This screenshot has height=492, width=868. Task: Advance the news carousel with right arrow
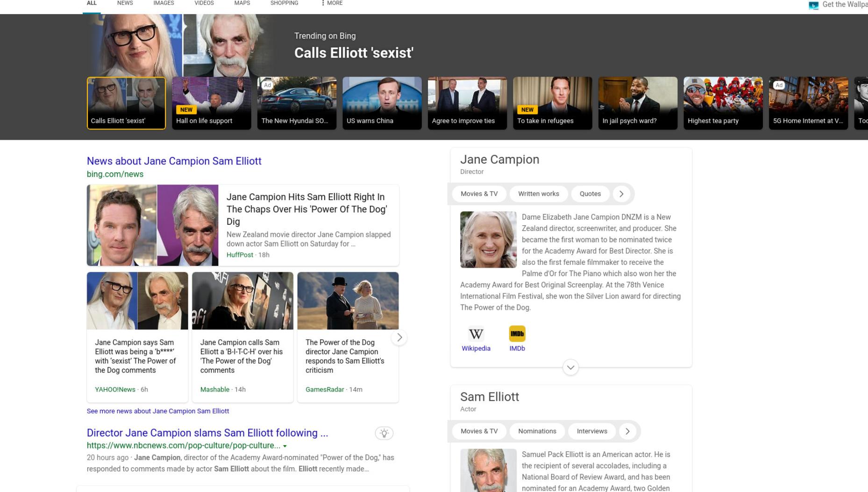399,337
